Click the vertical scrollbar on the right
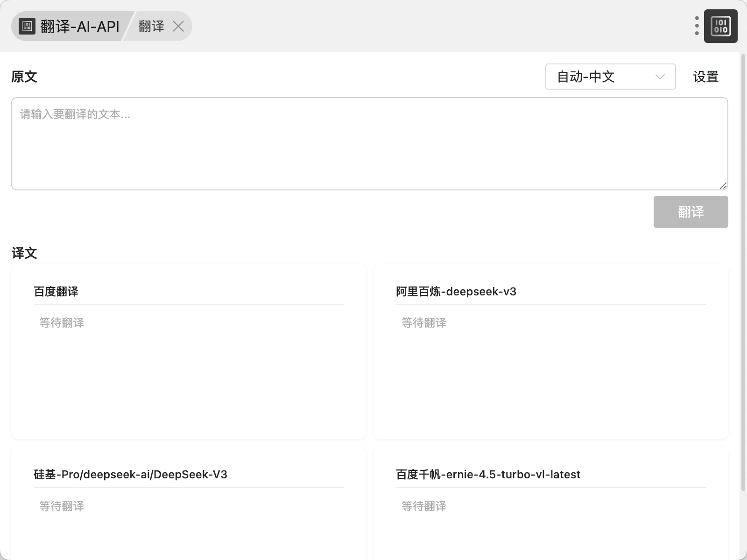The image size is (747, 560). [743, 271]
